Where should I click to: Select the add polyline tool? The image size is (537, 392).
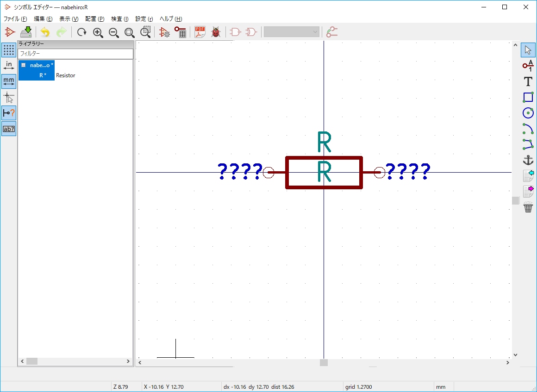coord(528,144)
